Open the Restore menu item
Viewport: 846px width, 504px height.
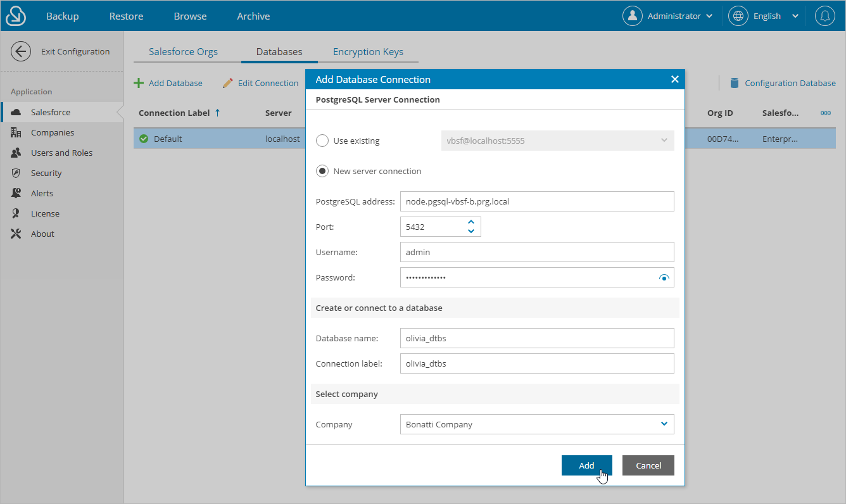[x=125, y=15]
